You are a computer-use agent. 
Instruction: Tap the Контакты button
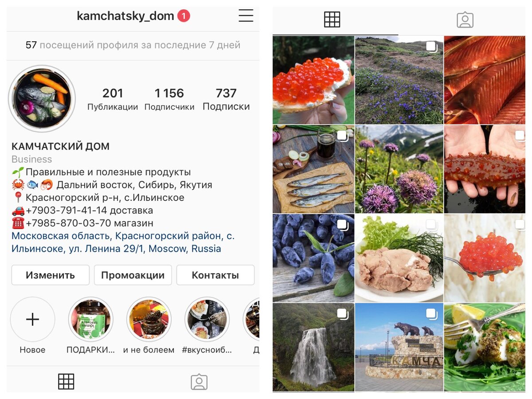coord(215,275)
